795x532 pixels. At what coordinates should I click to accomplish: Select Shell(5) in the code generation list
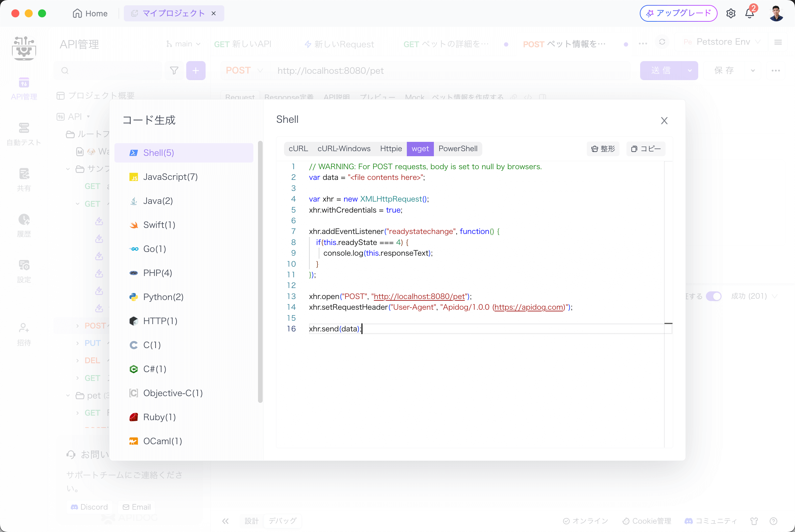tap(184, 153)
